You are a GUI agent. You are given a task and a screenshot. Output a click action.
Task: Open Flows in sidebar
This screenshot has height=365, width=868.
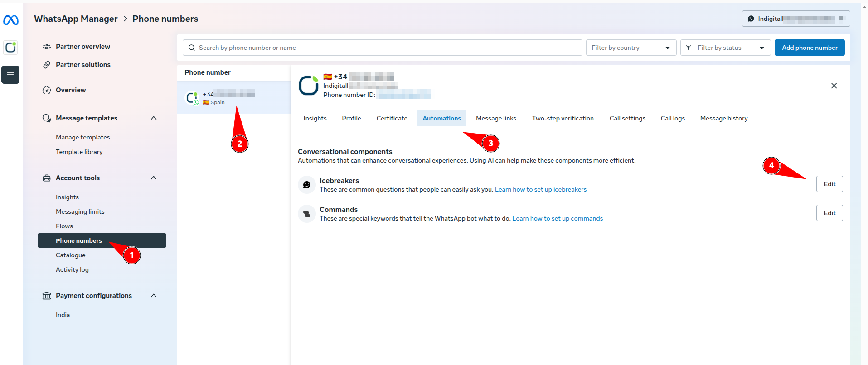(64, 226)
